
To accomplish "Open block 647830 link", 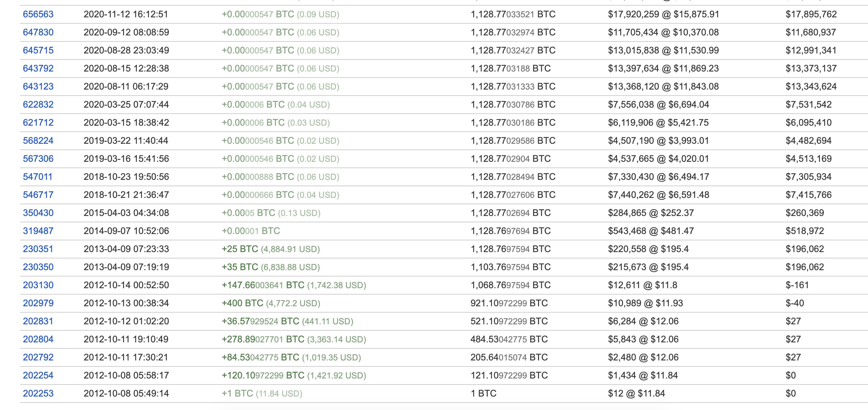I will pos(38,33).
